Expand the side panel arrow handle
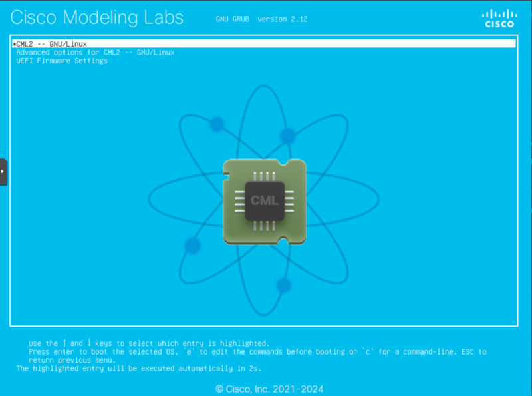The image size is (532, 396). click(3, 172)
